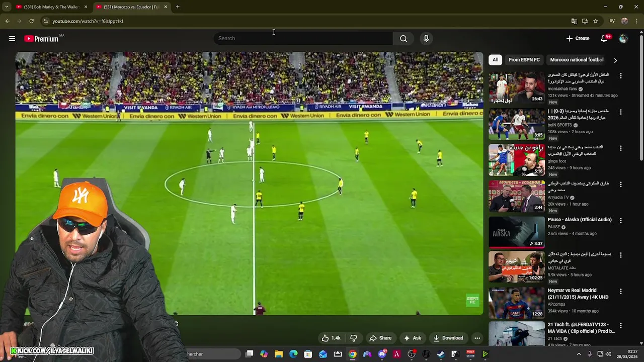Open the Arryadia TV 3:44 thumbnail
The height and width of the screenshot is (362, 644).
[x=517, y=196]
